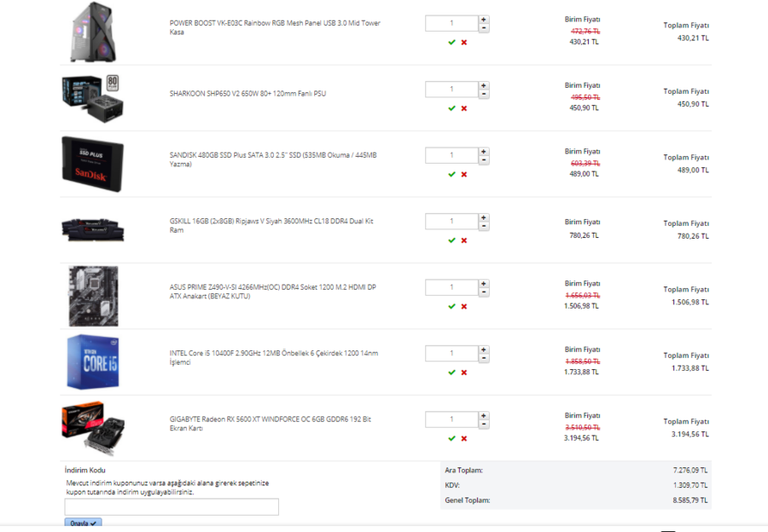Viewport: 768px width, 532px height.
Task: Delete ASUS PRIME Z490 motherboard with red X
Action: 464,306
